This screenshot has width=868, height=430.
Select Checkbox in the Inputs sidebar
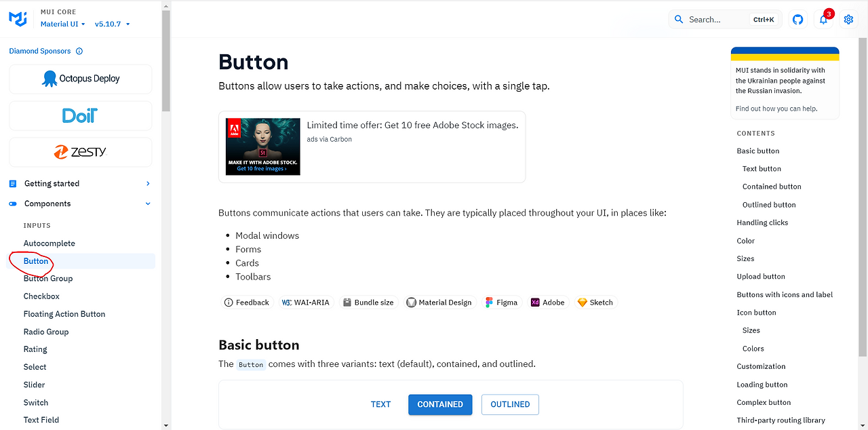tap(43, 296)
